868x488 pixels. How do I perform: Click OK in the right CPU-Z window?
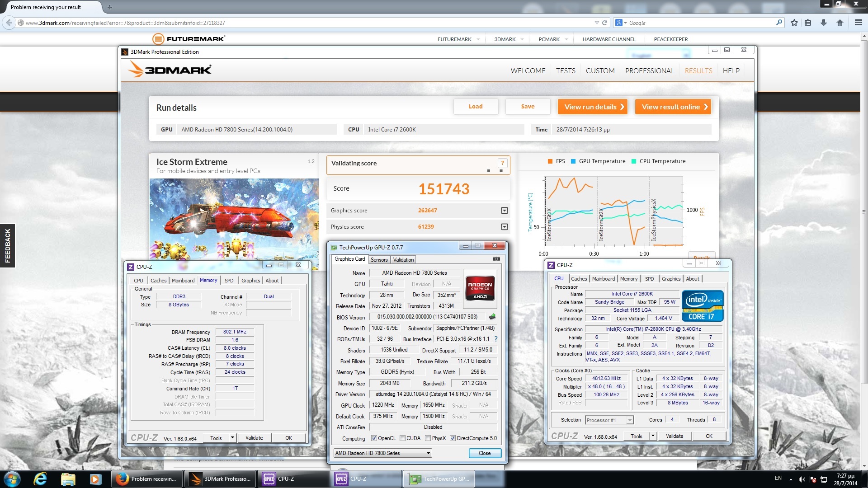pos(709,436)
